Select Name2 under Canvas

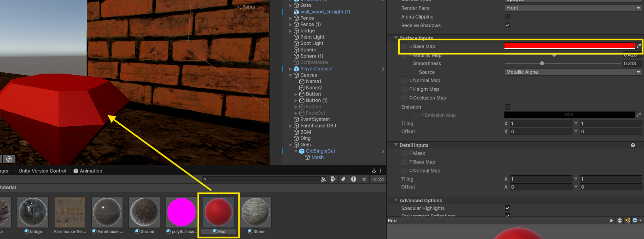(x=314, y=88)
